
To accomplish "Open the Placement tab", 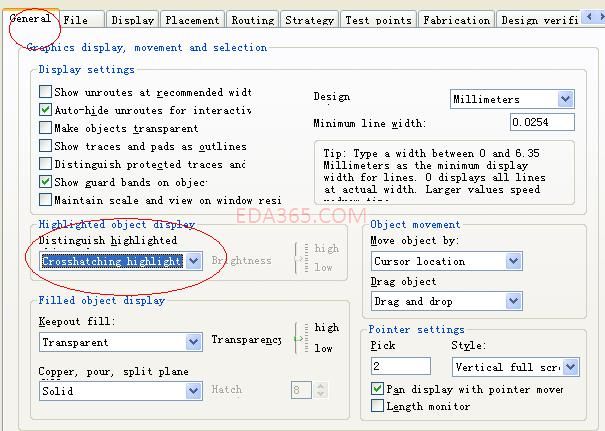I will (192, 20).
